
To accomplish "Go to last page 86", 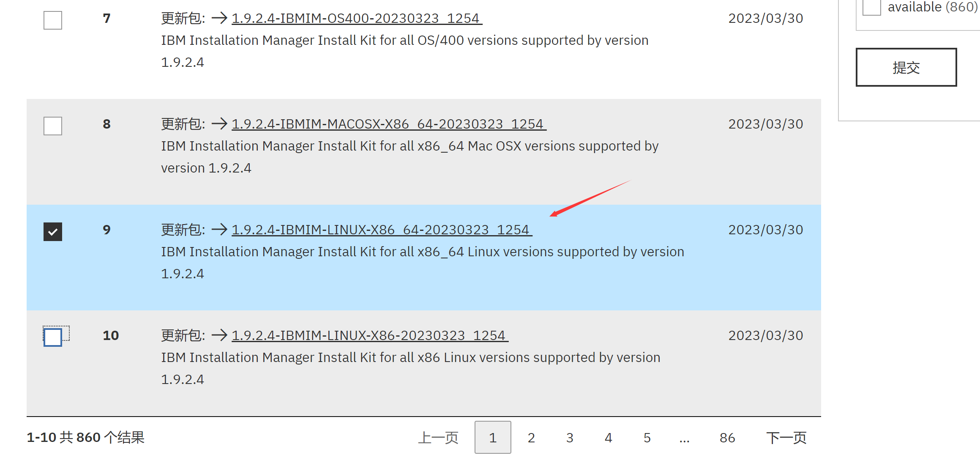I will click(x=727, y=437).
